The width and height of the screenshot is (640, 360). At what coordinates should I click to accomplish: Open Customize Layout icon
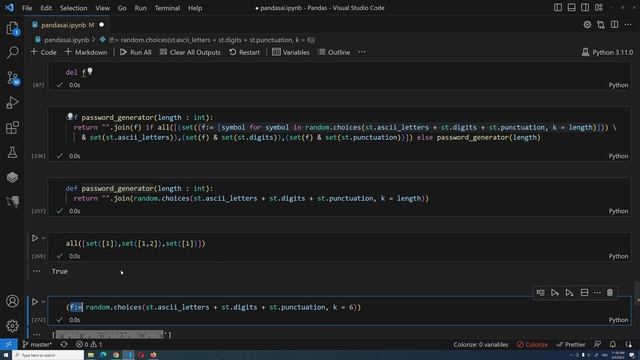tap(599, 8)
